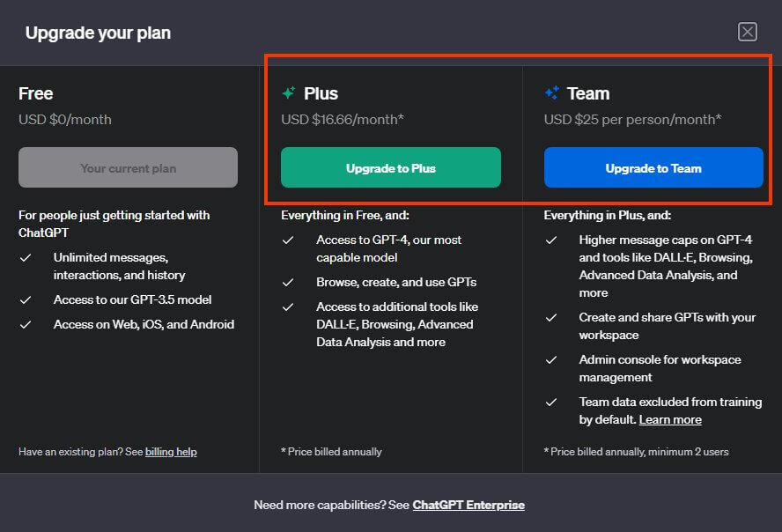
Task: Click the checkmark beside "Unlimited messages, interactions, and history"
Action: click(25, 260)
